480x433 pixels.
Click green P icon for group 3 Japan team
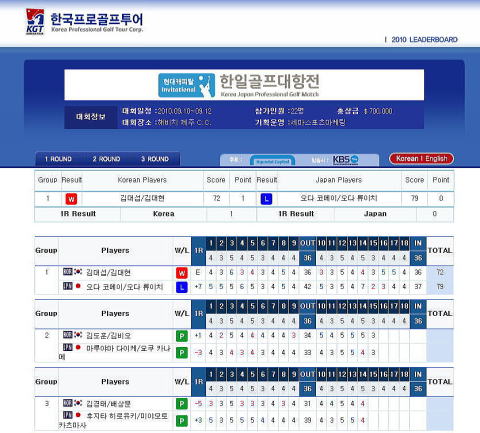click(182, 421)
